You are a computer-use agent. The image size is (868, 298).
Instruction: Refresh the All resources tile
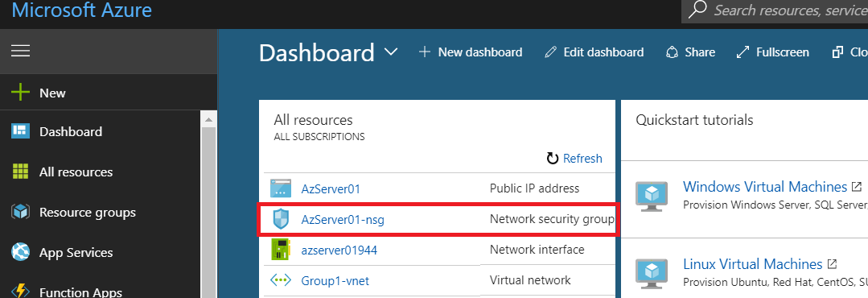[574, 159]
